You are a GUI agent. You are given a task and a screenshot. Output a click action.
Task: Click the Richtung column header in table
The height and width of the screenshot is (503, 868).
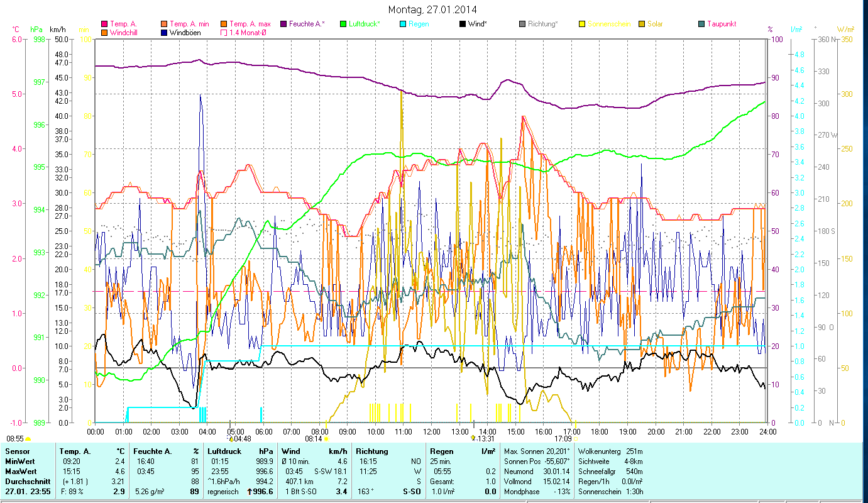[372, 451]
